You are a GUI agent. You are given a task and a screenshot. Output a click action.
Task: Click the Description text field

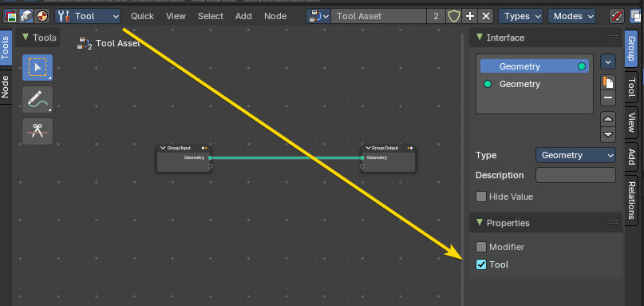575,175
